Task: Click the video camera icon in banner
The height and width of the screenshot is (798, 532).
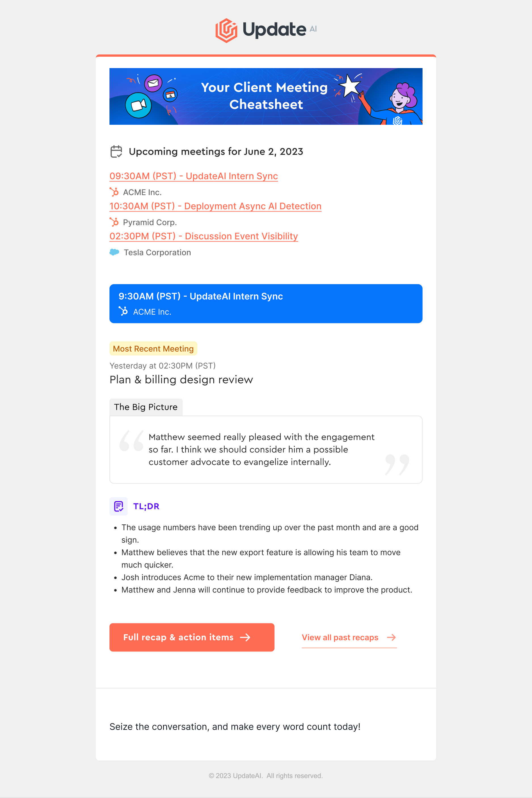Action: point(138,105)
